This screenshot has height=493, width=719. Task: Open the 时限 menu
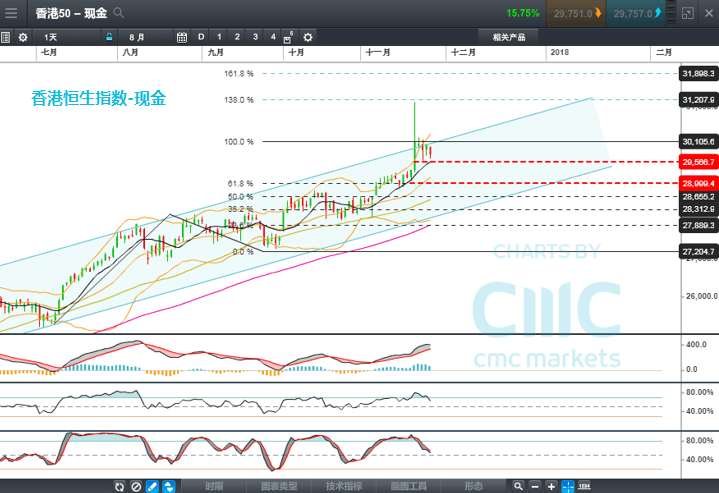(x=214, y=486)
